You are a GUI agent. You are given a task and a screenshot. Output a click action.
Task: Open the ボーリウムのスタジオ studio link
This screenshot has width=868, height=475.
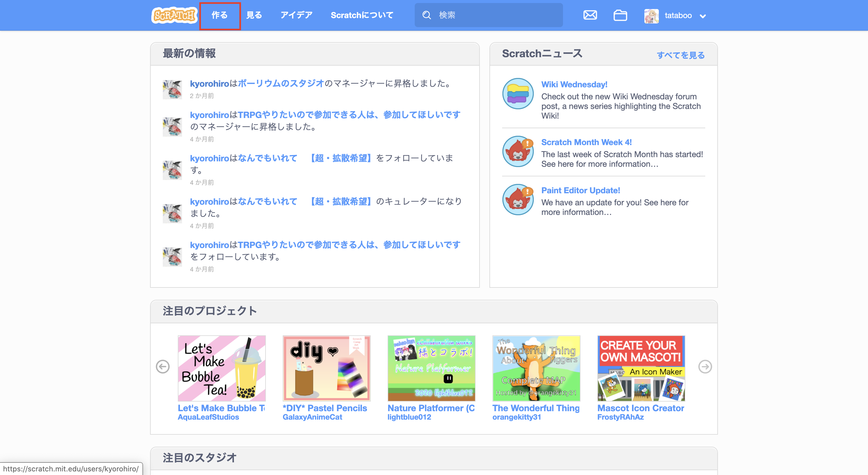tap(281, 83)
